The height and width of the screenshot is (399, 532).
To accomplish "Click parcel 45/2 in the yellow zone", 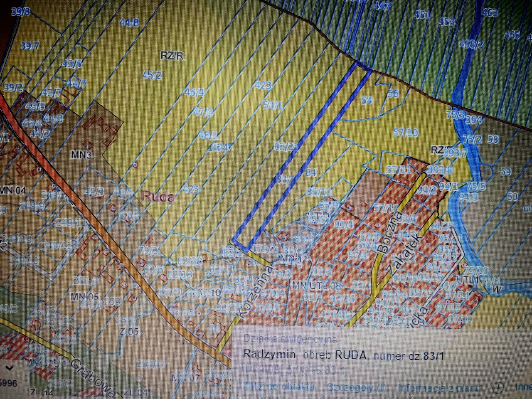I will tap(152, 75).
